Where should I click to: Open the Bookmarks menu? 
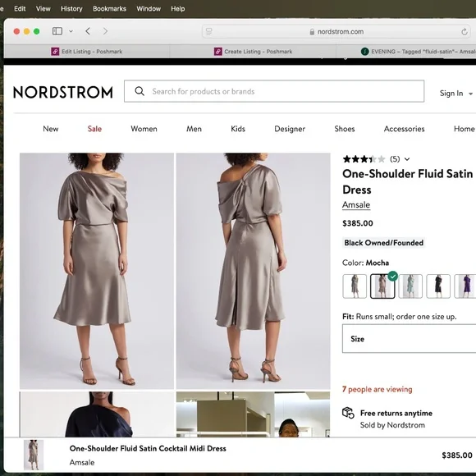click(x=110, y=9)
